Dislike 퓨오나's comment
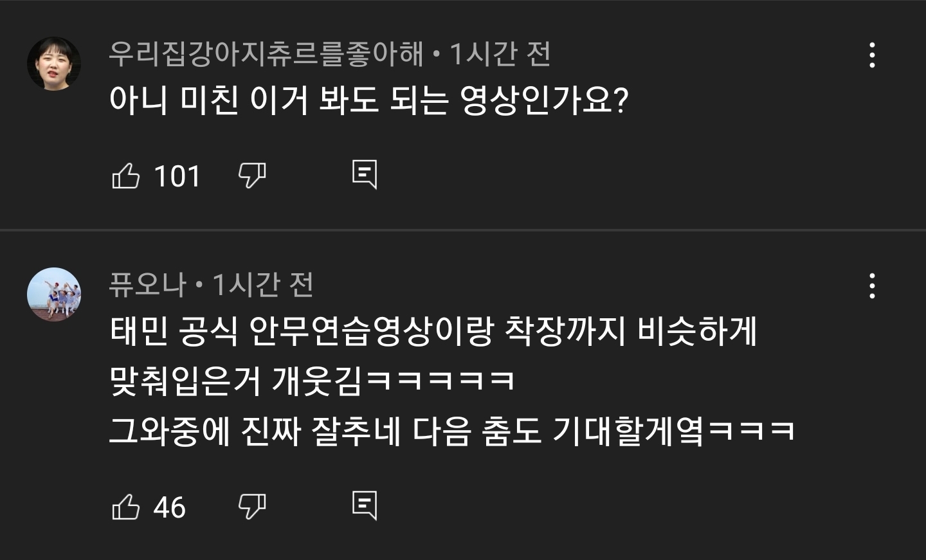926x560 pixels. (251, 507)
